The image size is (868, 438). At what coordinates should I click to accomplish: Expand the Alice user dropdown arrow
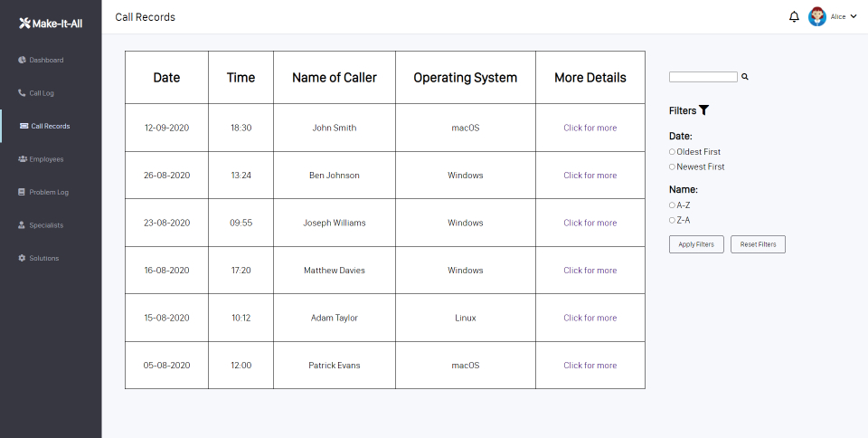tap(854, 16)
